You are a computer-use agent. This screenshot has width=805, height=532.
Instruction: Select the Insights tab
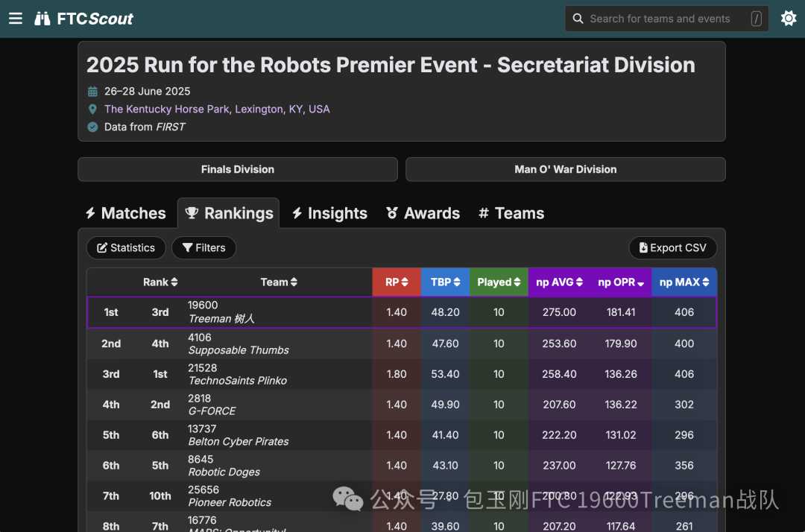[x=329, y=213]
